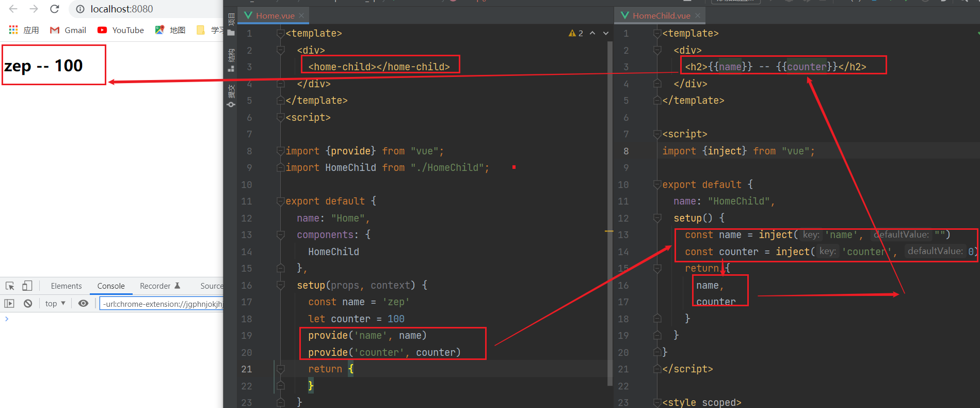Reload the localhost:8080 page
The height and width of the screenshot is (408, 980).
pos(55,9)
